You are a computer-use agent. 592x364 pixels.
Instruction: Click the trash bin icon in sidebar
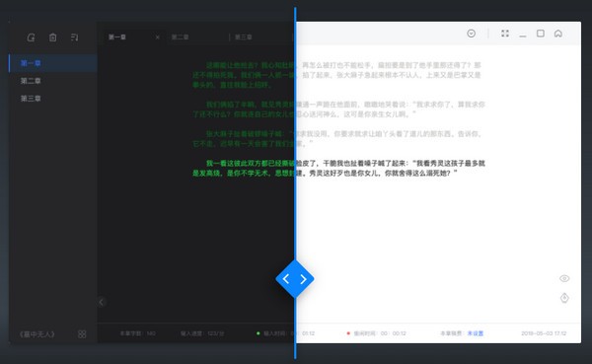53,37
